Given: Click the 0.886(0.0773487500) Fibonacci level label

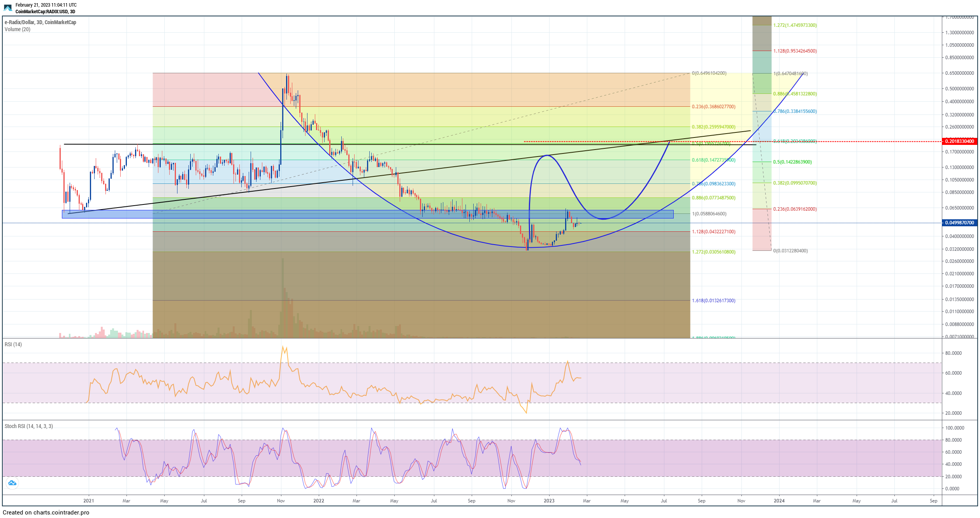Looking at the screenshot, I should click(713, 198).
